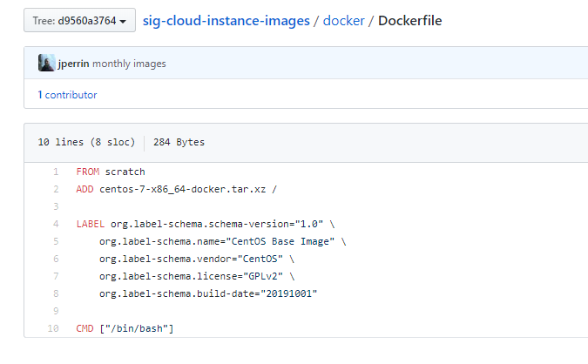588x364 pixels.
Task: Click the LABEL schema-version="1.0" line
Action: click(206, 224)
